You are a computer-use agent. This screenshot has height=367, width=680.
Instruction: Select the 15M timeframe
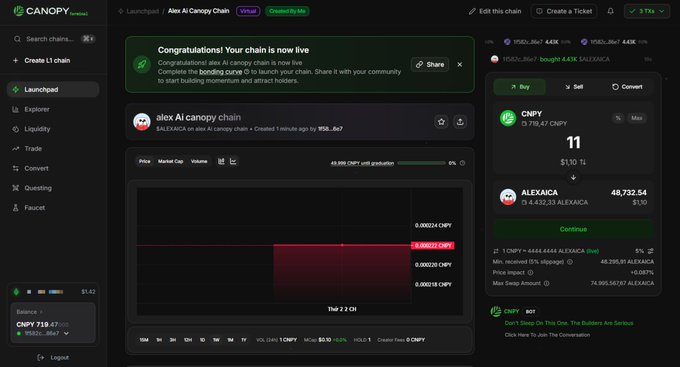coord(144,340)
